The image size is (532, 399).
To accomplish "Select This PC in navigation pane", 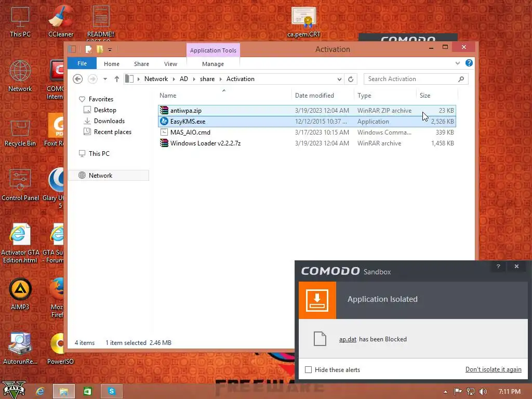I will (99, 153).
